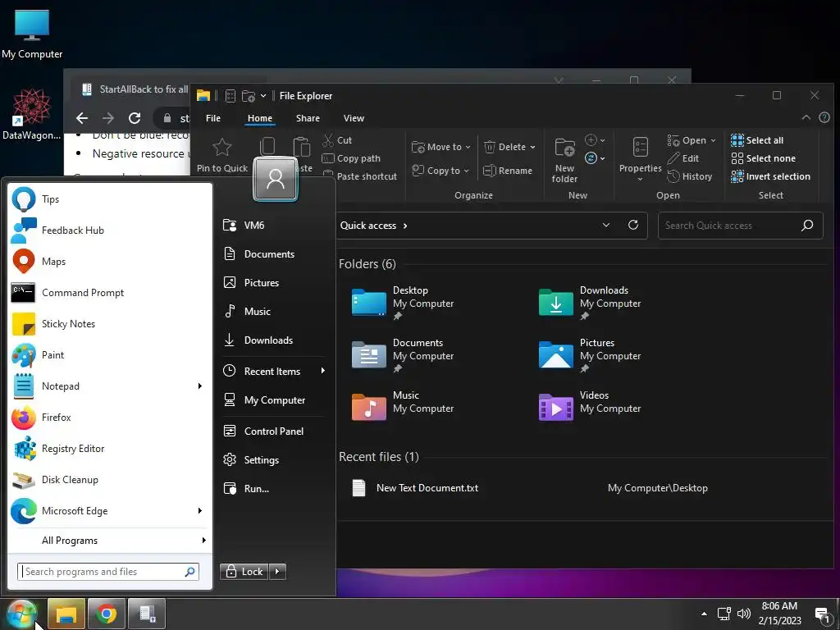Viewport: 840px width, 630px height.
Task: Open Registry Editor
Action: pyautogui.click(x=110, y=449)
